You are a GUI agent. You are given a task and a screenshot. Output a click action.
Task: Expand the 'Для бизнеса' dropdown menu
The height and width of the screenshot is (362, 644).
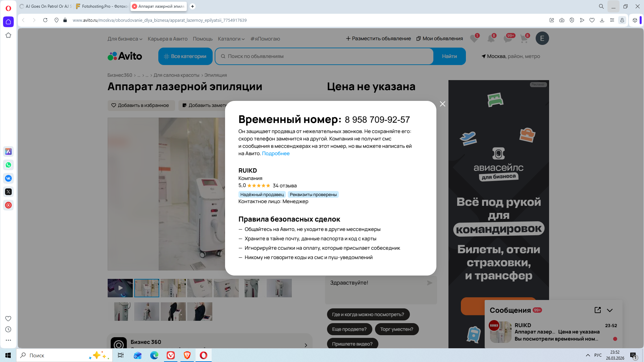pyautogui.click(x=125, y=39)
